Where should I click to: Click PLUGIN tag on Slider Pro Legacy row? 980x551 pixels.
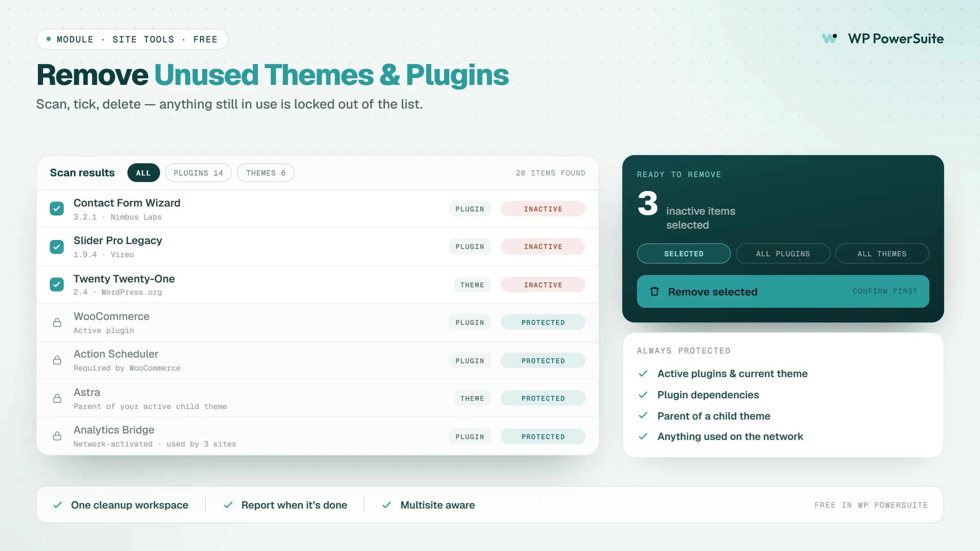click(470, 247)
